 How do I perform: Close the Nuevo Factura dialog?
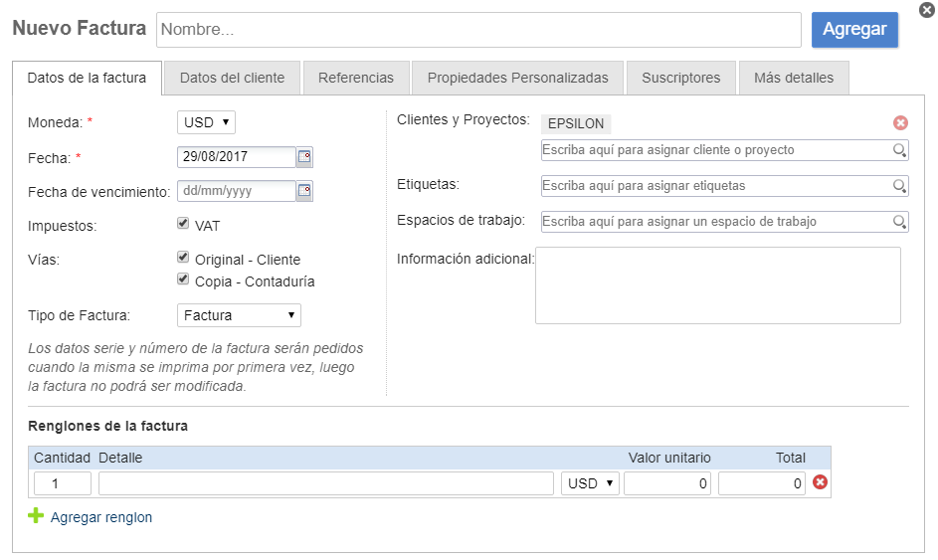[x=926, y=10]
